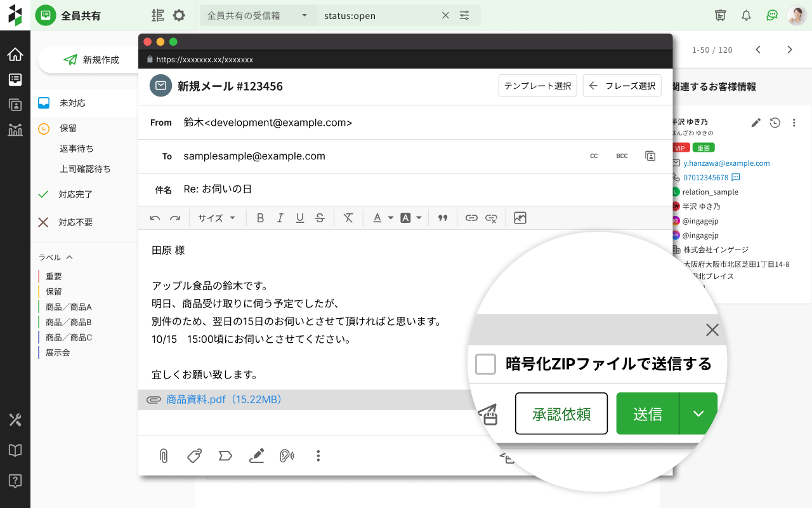Open the search filter sliders icon
The height and width of the screenshot is (508, 812).
click(464, 15)
